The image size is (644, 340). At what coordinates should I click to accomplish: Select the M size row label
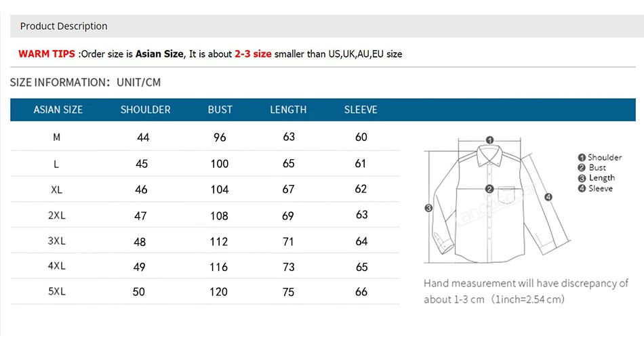click(x=57, y=137)
